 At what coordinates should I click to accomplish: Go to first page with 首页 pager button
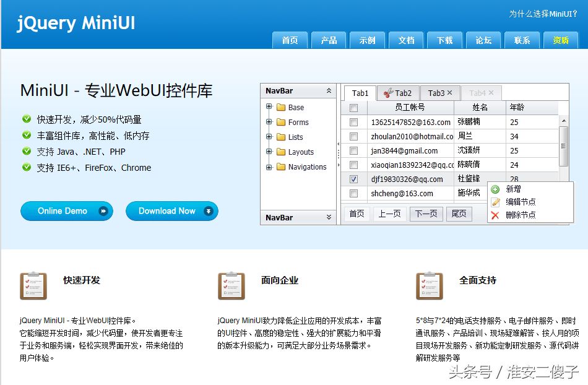click(357, 214)
